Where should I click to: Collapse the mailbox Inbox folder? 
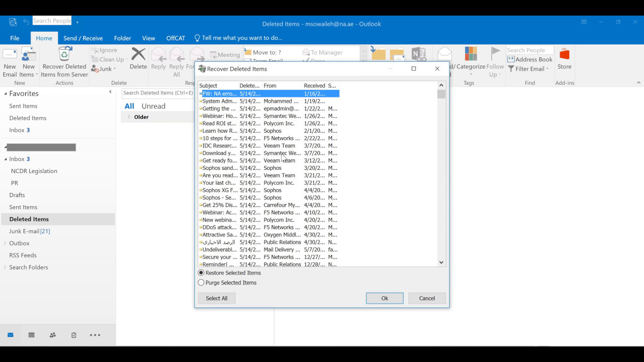pyautogui.click(x=6, y=159)
